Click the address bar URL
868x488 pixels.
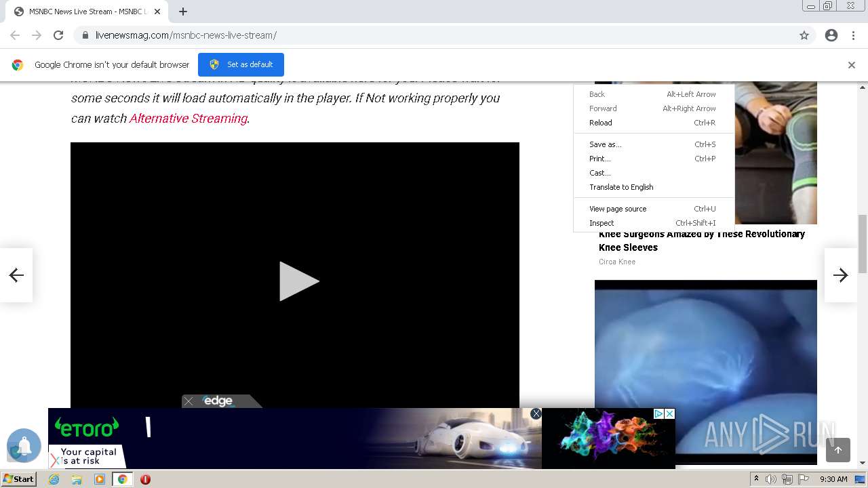point(186,35)
